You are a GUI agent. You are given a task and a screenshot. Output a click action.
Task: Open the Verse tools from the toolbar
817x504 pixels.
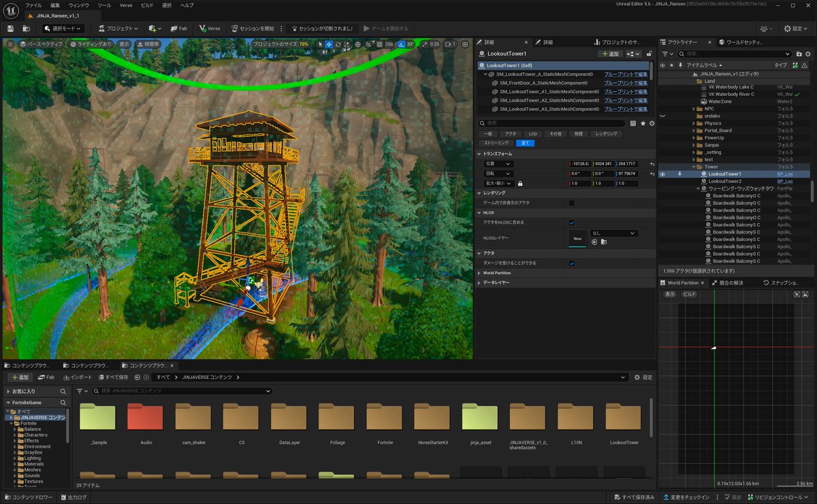pos(210,29)
